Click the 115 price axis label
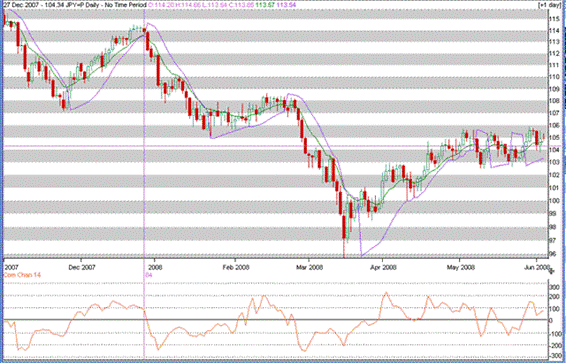The height and width of the screenshot is (363, 566). pos(554,19)
